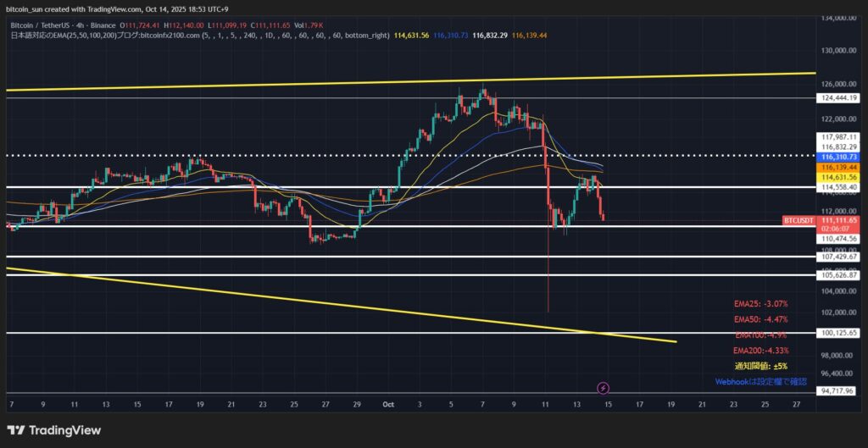This screenshot has width=868, height=448.
Task: Click the red BTCUSDT symbol price tag
Action: (798, 220)
